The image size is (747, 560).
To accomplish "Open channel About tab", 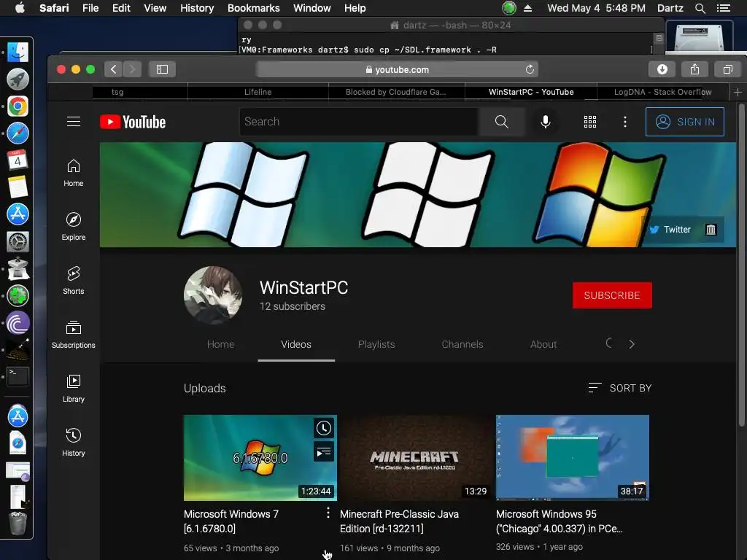I will (543, 344).
